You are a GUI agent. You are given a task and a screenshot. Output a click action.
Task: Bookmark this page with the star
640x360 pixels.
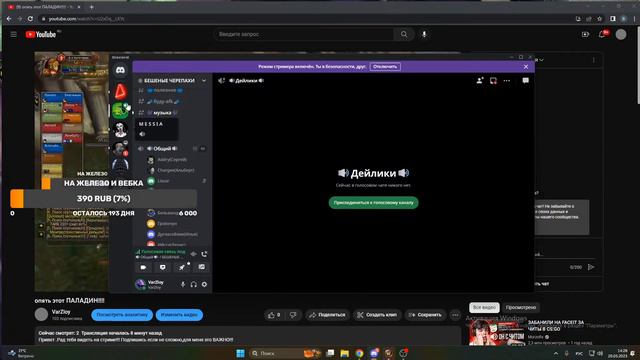pyautogui.click(x=599, y=19)
